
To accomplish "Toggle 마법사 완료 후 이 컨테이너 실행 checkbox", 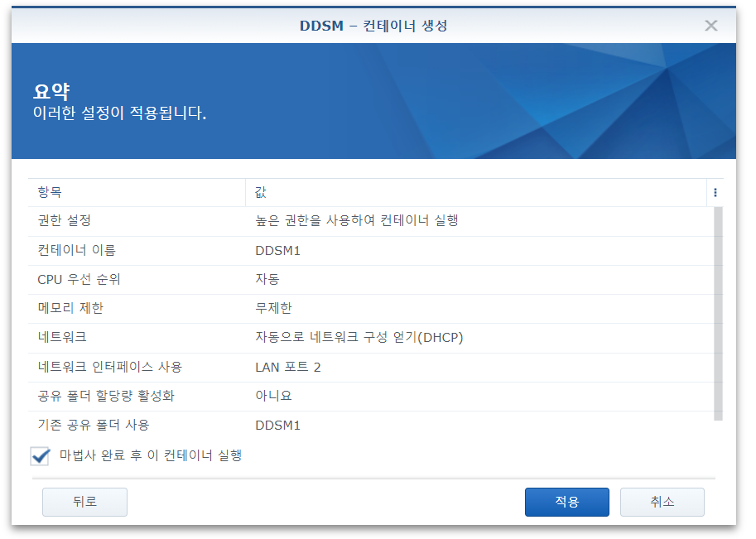I will (x=40, y=455).
